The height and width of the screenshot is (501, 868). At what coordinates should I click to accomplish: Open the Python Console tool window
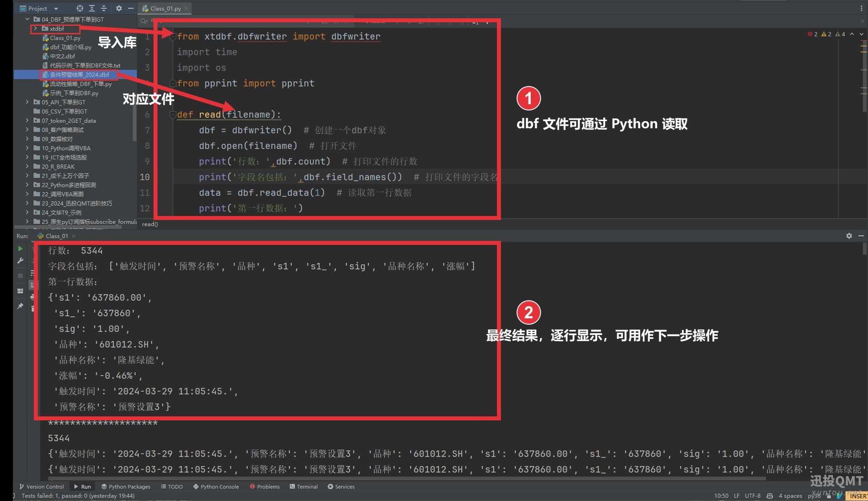pos(216,486)
